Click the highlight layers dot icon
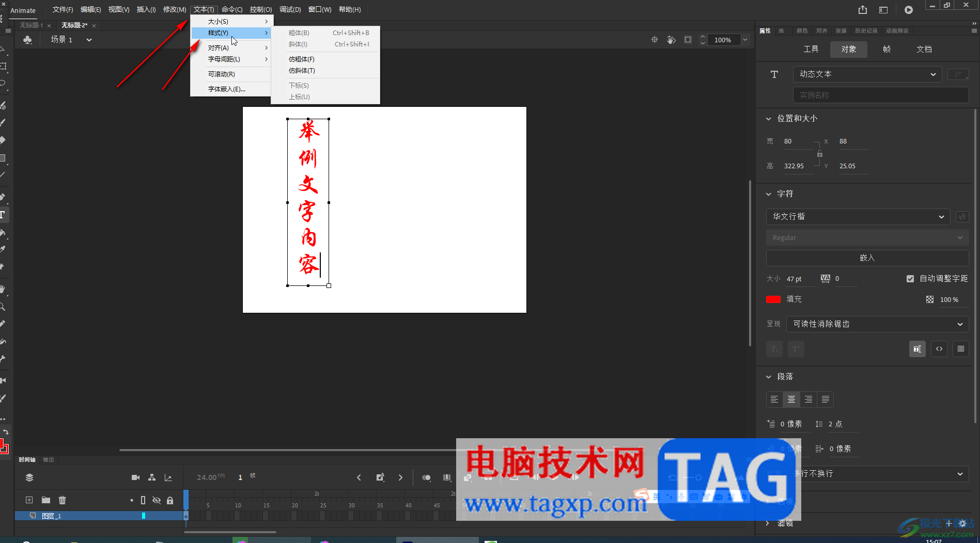Viewport: 980px width, 543px height. pyautogui.click(x=132, y=500)
